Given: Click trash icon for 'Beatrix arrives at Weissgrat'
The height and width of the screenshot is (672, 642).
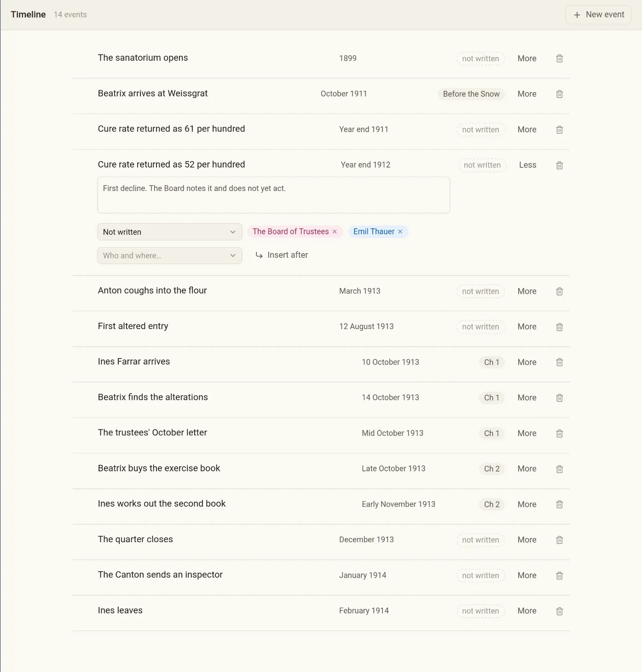Looking at the screenshot, I should [559, 94].
